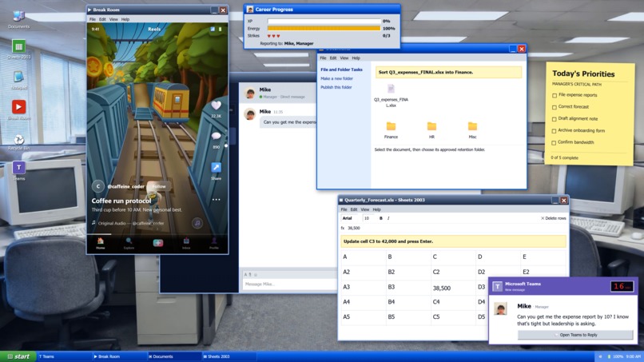The image size is (644, 362).
Task: Click the Message Mike input field
Action: [289, 284]
